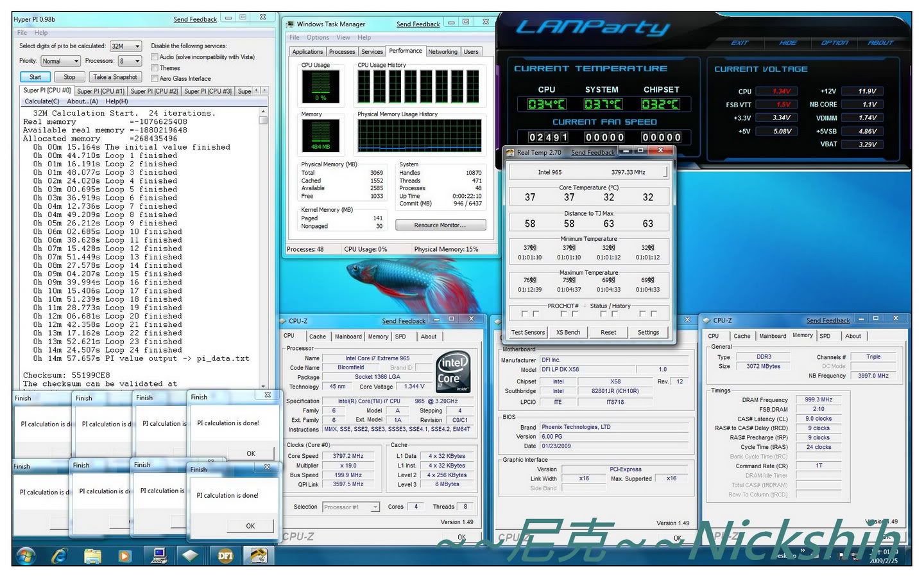The width and height of the screenshot is (924, 578).
Task: Toggle the Themes checkbox in Hyper PI
Action: pos(155,67)
